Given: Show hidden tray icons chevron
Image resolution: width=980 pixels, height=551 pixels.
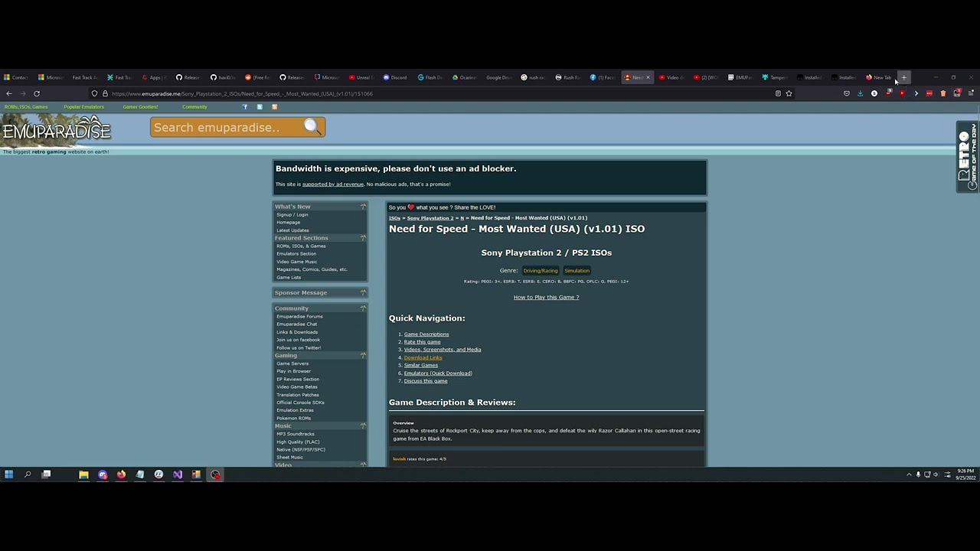Looking at the screenshot, I should tap(909, 474).
